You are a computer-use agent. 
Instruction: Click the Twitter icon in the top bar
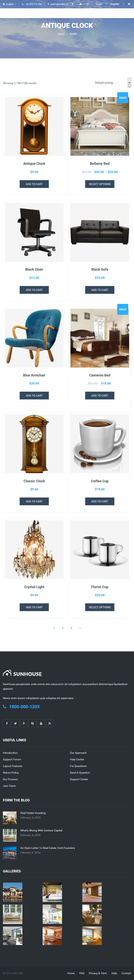[x=80, y=4]
